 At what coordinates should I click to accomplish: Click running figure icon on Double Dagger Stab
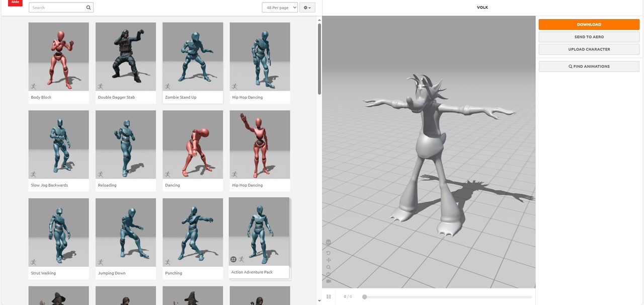100,86
